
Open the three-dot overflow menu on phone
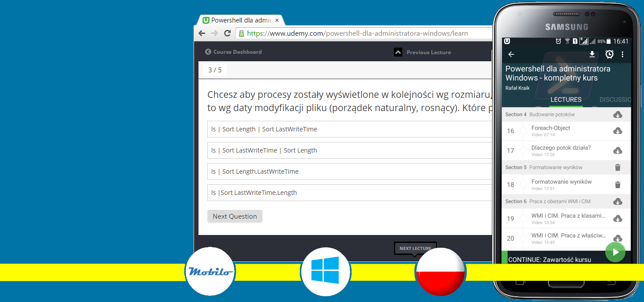click(623, 54)
